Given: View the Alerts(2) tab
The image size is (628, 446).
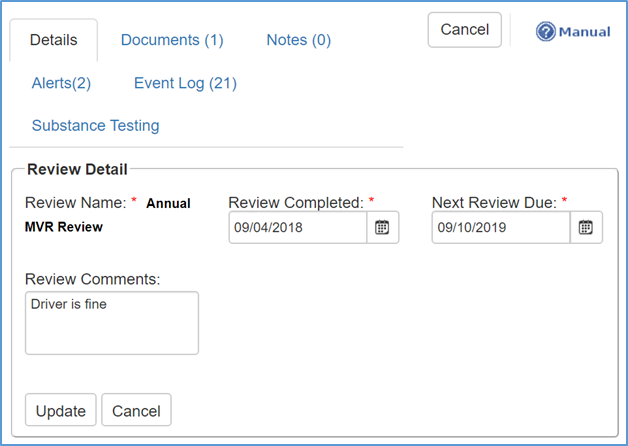Looking at the screenshot, I should coord(61,83).
